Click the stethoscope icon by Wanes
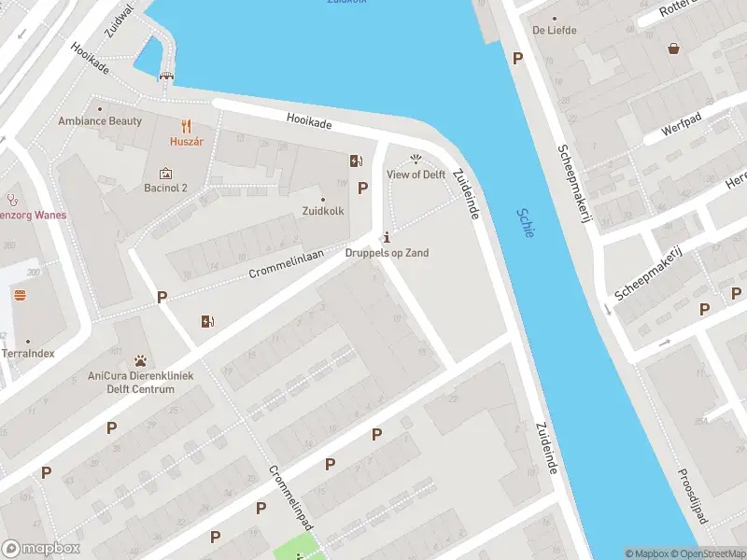This screenshot has height=560, width=747. point(12,200)
